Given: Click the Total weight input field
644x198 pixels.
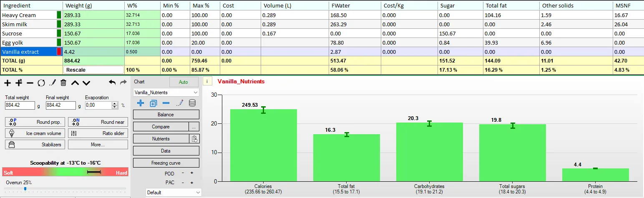Looking at the screenshot, I should [20, 106].
